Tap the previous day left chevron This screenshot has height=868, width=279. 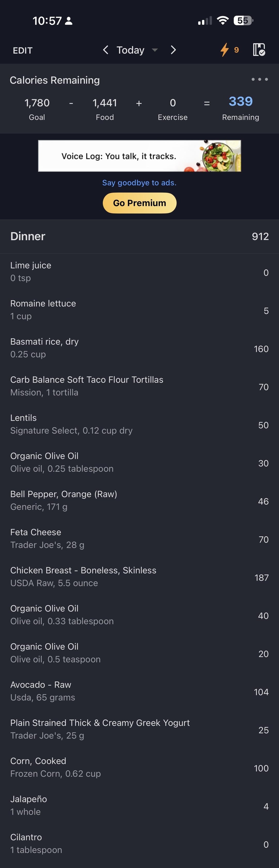pos(105,50)
